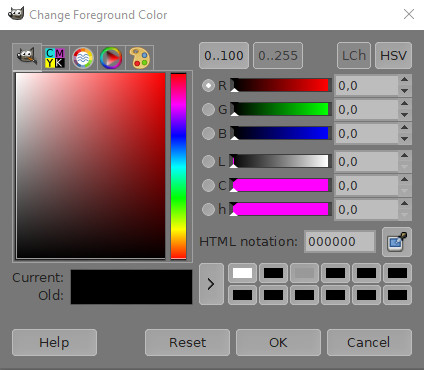Click the L lightness slider bar
This screenshot has width=424, height=370.
pos(281,161)
